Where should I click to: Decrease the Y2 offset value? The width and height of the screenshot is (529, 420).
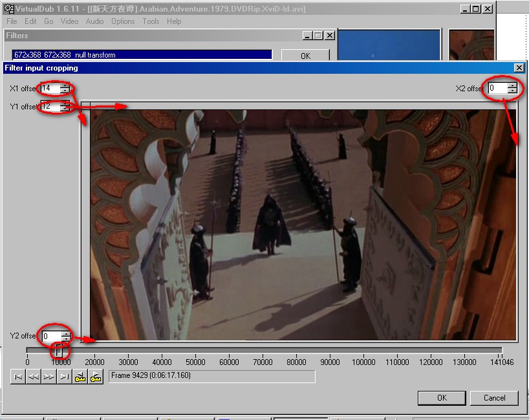pos(66,338)
